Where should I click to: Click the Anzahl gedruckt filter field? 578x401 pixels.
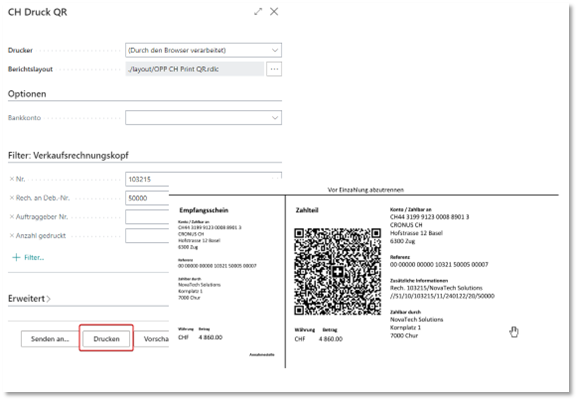pyautogui.click(x=147, y=236)
